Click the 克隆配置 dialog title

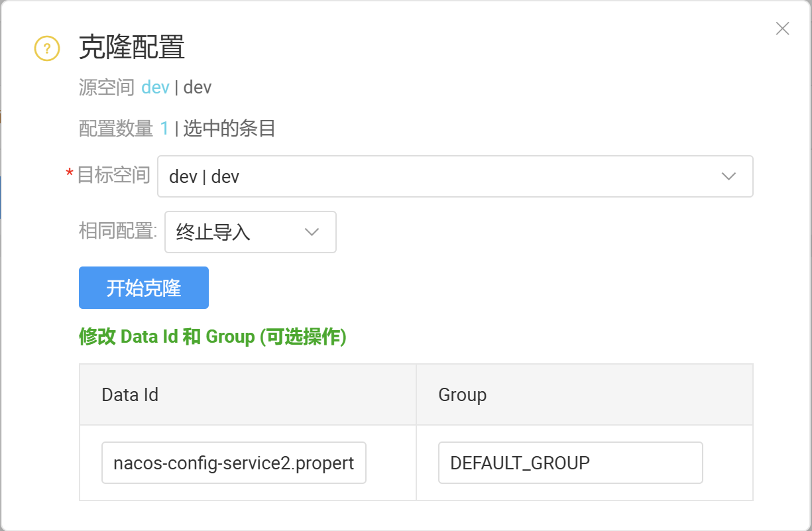pos(132,48)
